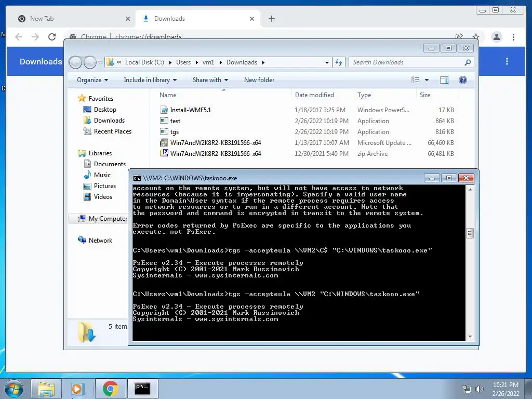Open the Chrome profile avatar
This screenshot has width=532, height=399.
pyautogui.click(x=496, y=37)
